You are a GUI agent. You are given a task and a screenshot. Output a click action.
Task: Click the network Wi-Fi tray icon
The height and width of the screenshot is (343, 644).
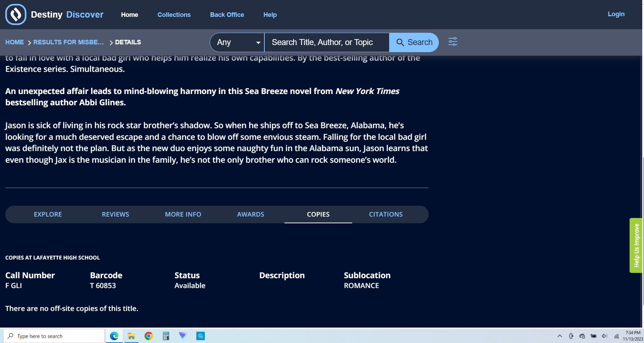(617, 336)
